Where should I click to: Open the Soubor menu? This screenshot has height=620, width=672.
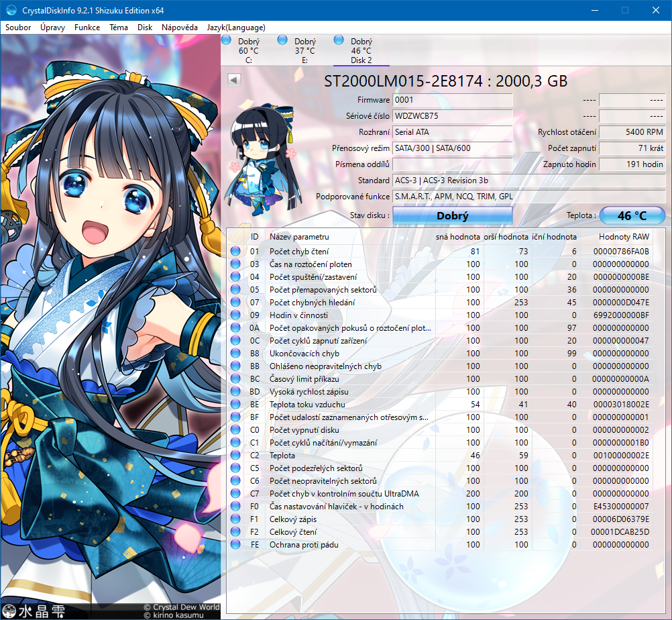coord(18,28)
